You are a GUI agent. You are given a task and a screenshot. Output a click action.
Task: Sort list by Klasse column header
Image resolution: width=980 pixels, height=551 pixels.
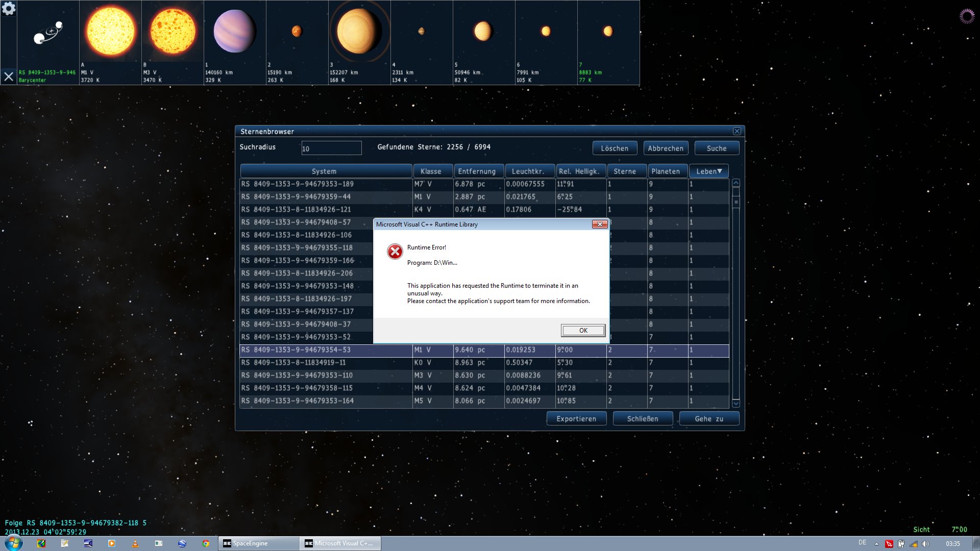point(431,171)
